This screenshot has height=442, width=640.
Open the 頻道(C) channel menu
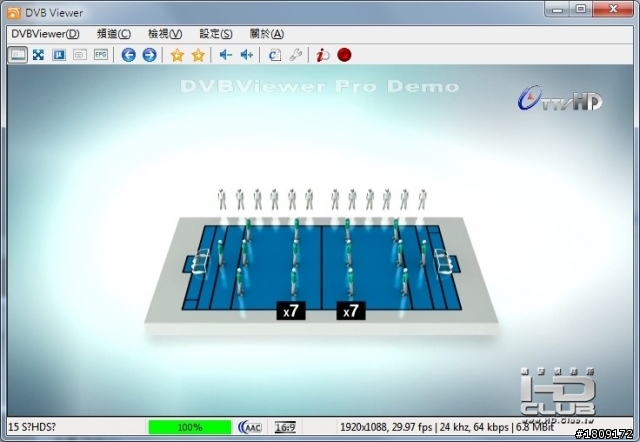tap(114, 34)
